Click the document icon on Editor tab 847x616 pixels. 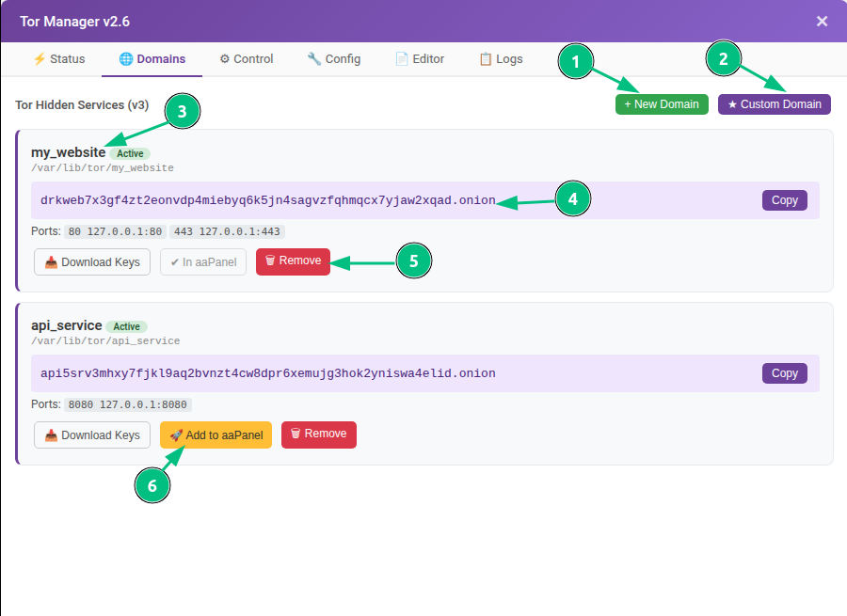[402, 59]
